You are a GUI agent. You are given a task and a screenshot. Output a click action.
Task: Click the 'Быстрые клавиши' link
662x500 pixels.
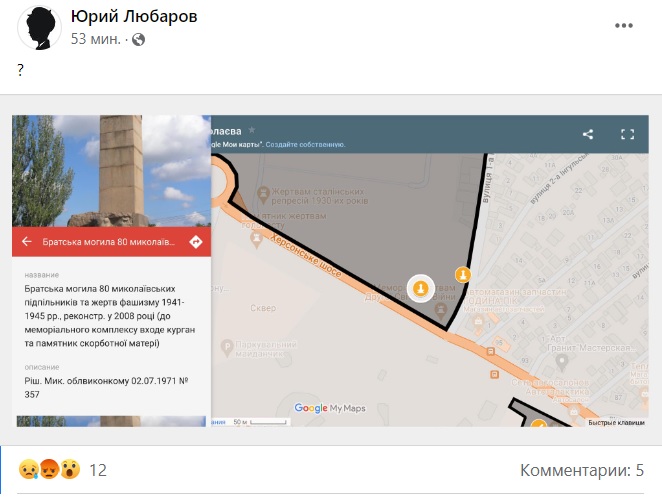click(x=616, y=422)
